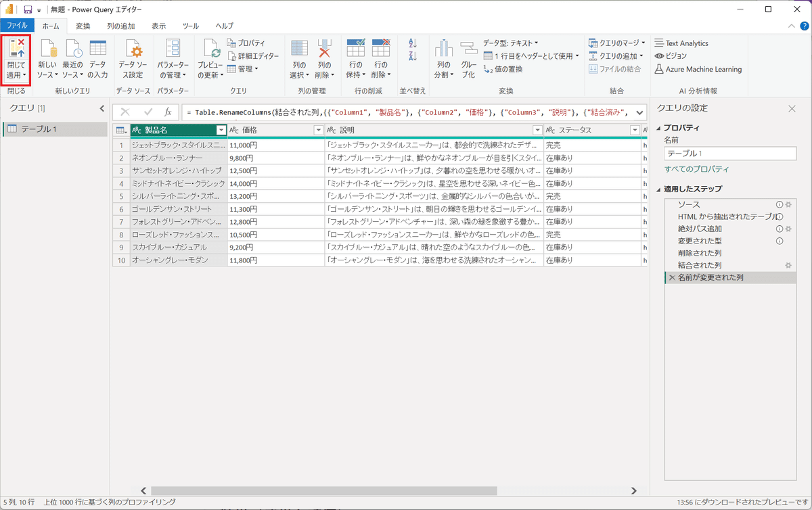Click 行の保持 (Keep Rows) icon
The width and height of the screenshot is (812, 510).
[355, 49]
